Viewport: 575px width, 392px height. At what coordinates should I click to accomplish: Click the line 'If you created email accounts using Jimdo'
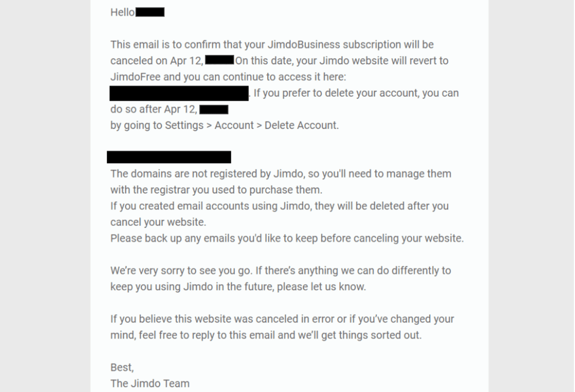279,206
